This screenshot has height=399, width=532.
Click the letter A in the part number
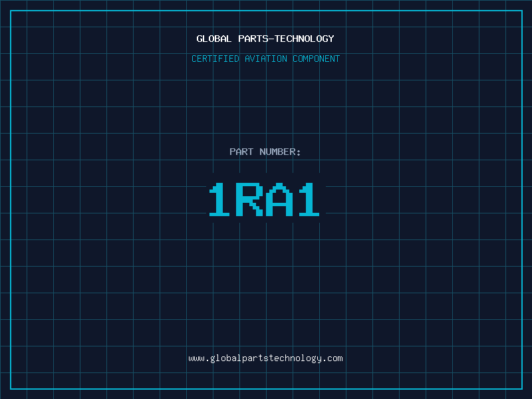(280, 199)
